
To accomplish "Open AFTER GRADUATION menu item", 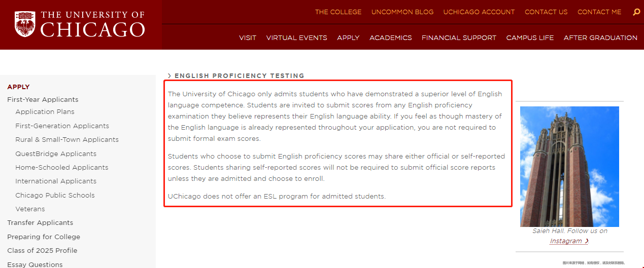I will (600, 37).
